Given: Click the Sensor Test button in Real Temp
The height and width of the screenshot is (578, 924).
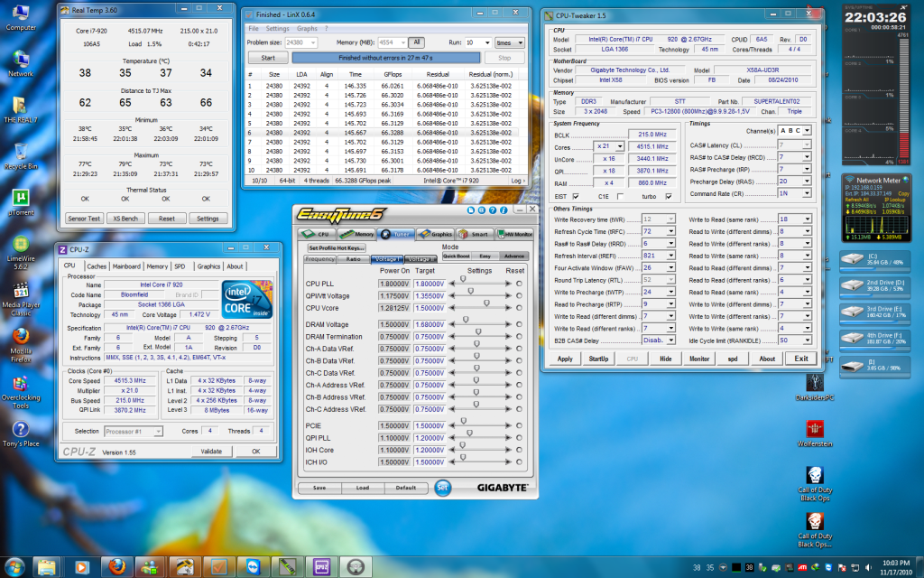Looking at the screenshot, I should 84,219.
